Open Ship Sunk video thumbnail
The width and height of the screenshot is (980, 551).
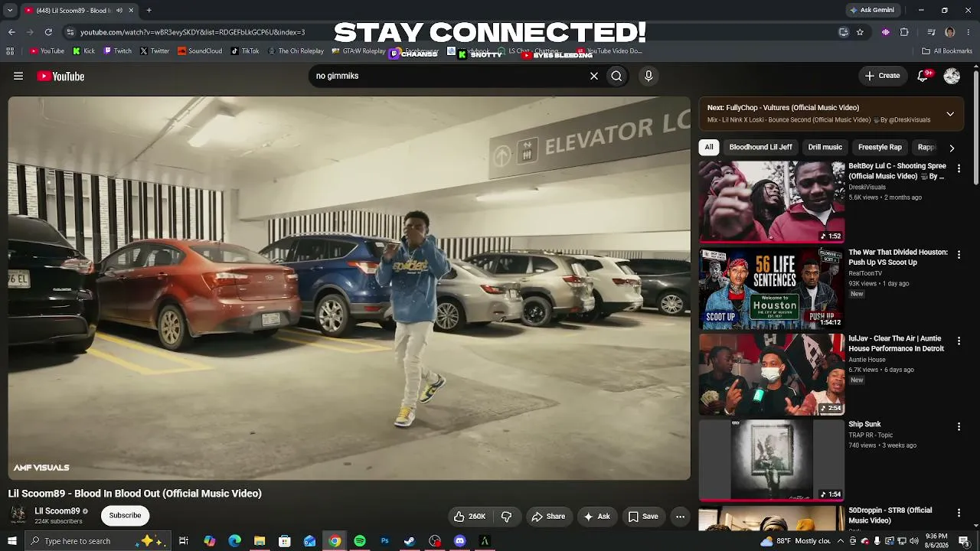click(772, 461)
